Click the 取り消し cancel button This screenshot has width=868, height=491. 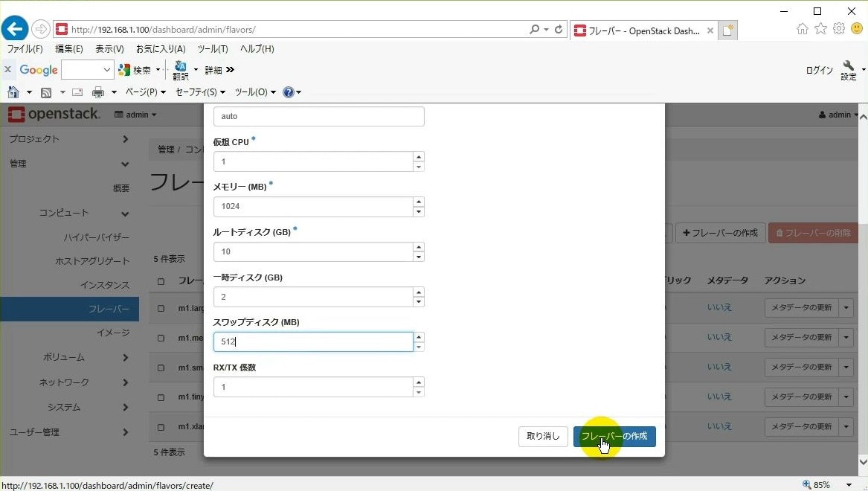click(x=543, y=436)
